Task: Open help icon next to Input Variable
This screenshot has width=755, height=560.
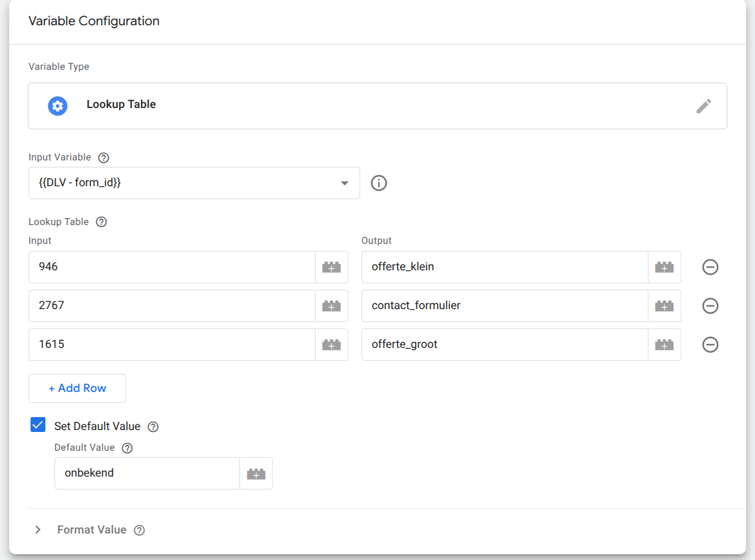Action: (x=103, y=157)
